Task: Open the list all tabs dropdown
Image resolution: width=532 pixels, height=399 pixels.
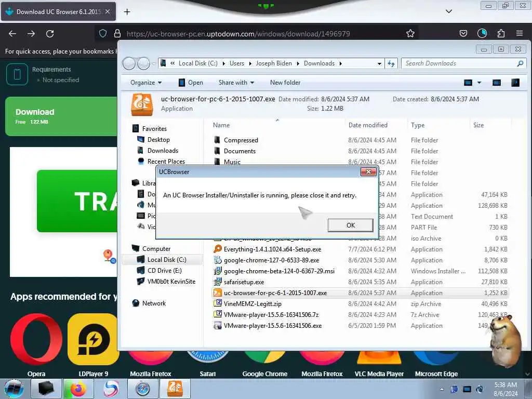Action: [448, 11]
